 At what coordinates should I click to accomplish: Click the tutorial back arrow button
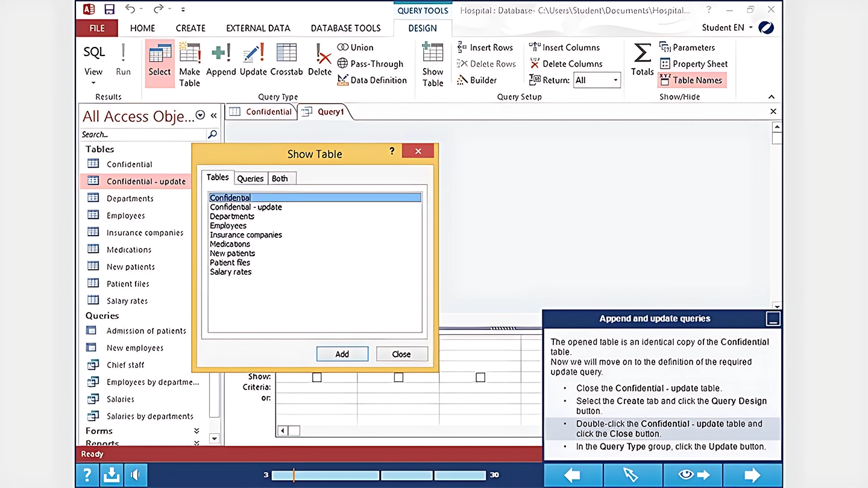573,475
